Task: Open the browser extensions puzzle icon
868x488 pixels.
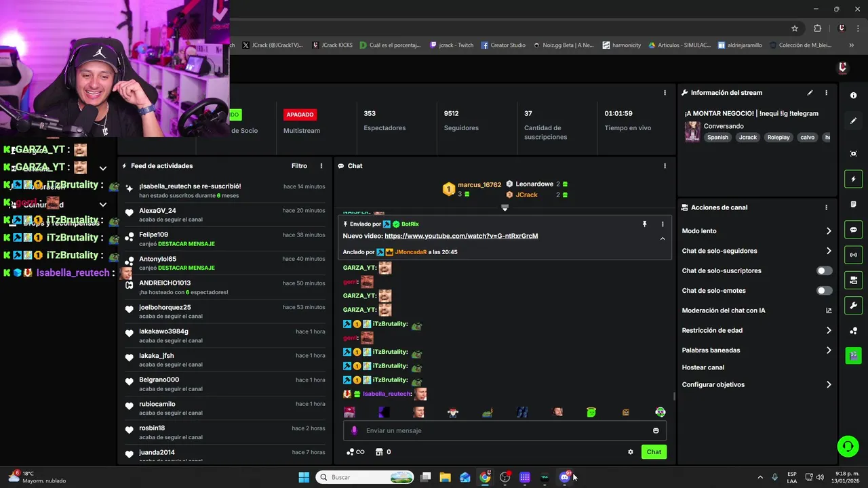Action: (x=817, y=28)
